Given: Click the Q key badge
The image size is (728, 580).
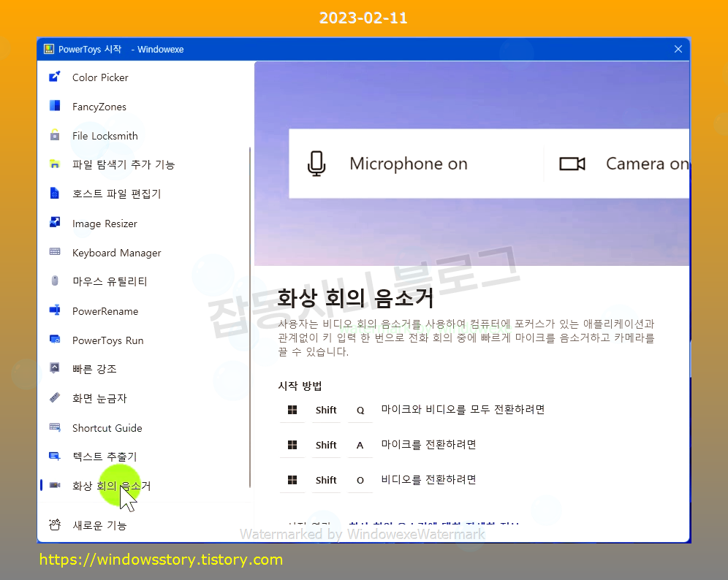Looking at the screenshot, I should 360,411.
